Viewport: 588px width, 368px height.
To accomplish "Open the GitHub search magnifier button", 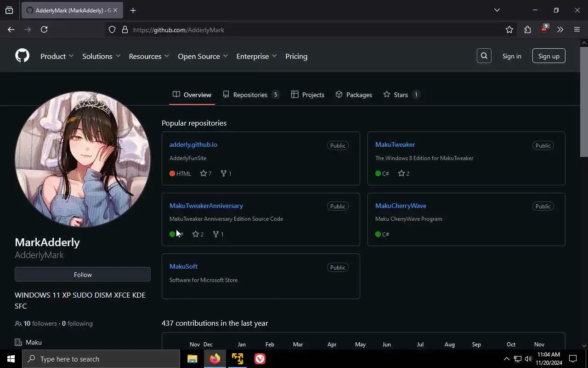I will click(484, 56).
